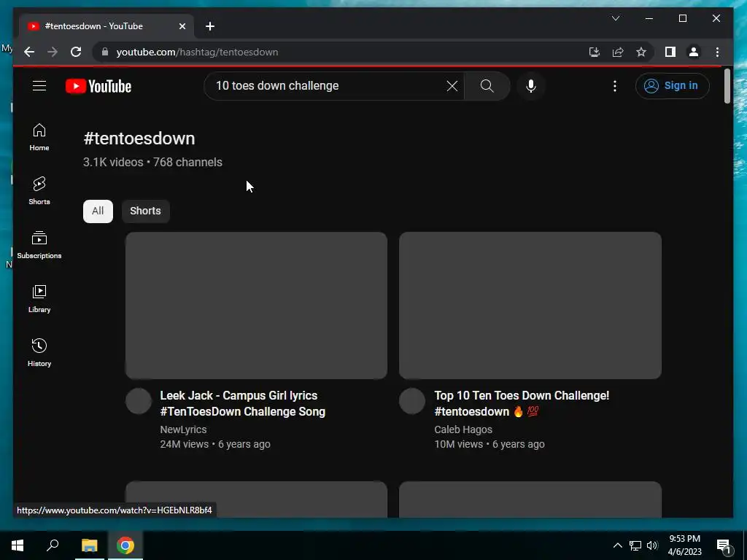Share this page via the share icon
Viewport: 747px width, 560px height.
tap(618, 52)
